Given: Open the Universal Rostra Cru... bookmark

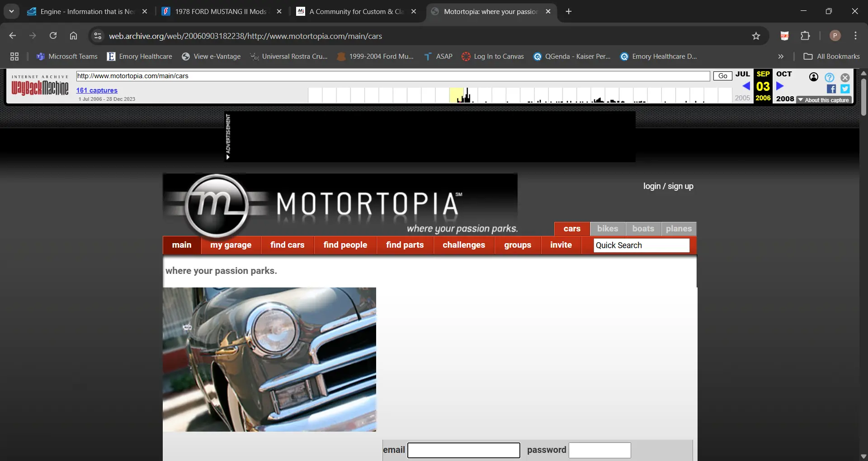Looking at the screenshot, I should (x=289, y=56).
